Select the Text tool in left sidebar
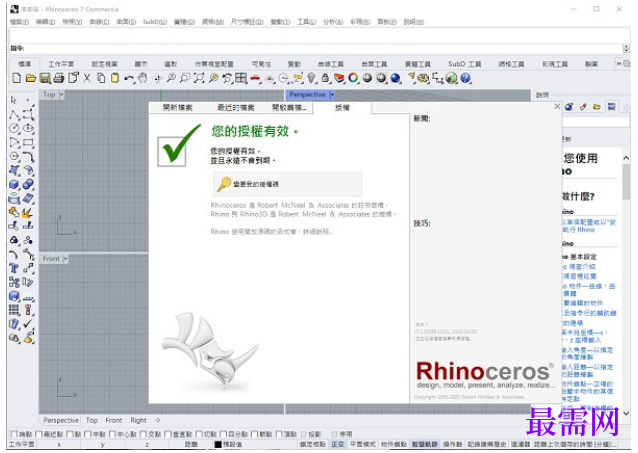Image resolution: width=638 pixels, height=453 pixels. pyautogui.click(x=14, y=268)
